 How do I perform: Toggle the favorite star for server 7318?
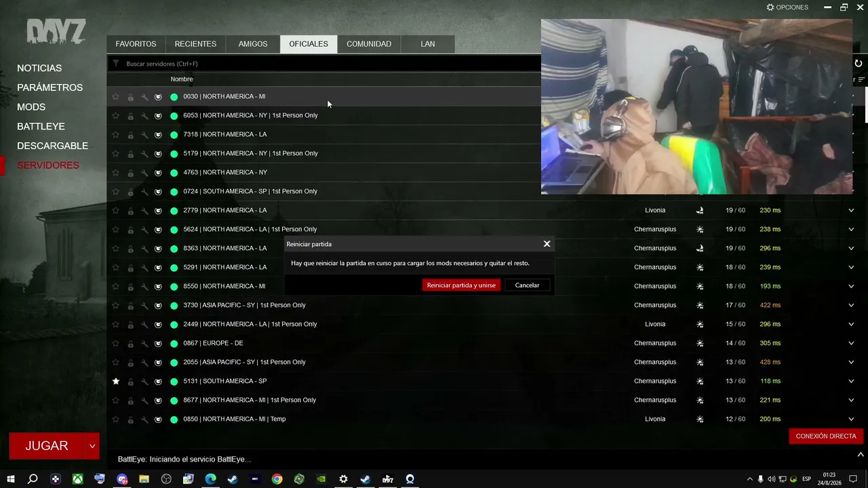[x=116, y=135]
